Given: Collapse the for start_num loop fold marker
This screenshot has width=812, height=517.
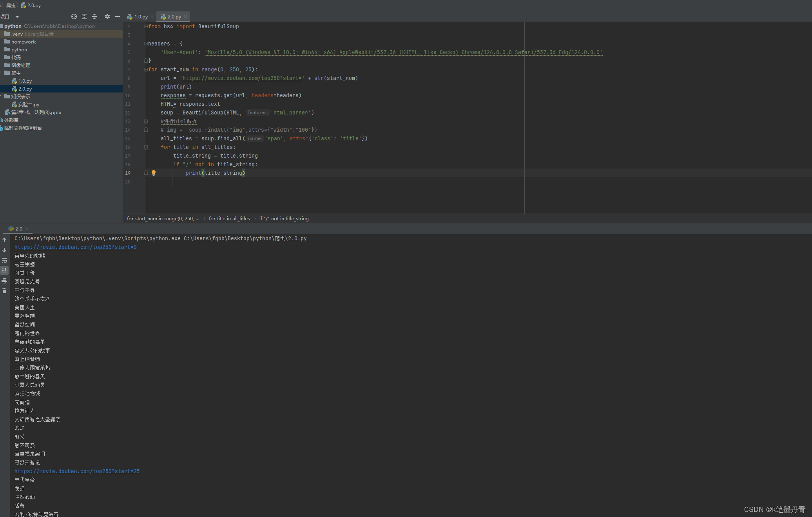Looking at the screenshot, I should pyautogui.click(x=146, y=69).
